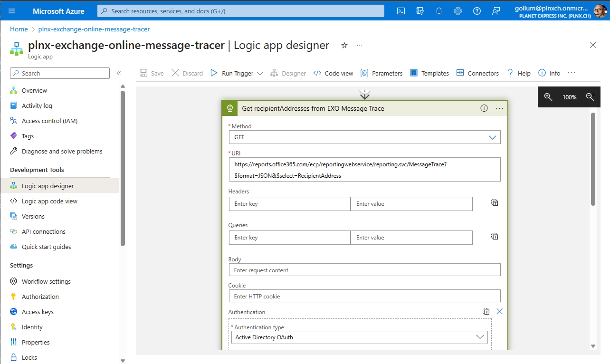The height and width of the screenshot is (364, 610).
Task: Open the Azure portal settings gear
Action: point(457,10)
